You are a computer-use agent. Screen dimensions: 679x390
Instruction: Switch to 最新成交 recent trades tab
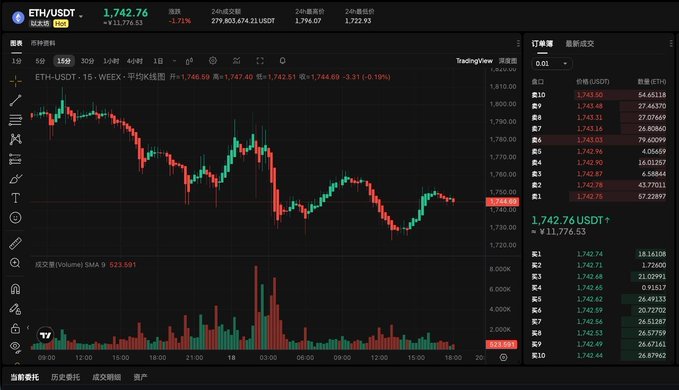pyautogui.click(x=579, y=44)
